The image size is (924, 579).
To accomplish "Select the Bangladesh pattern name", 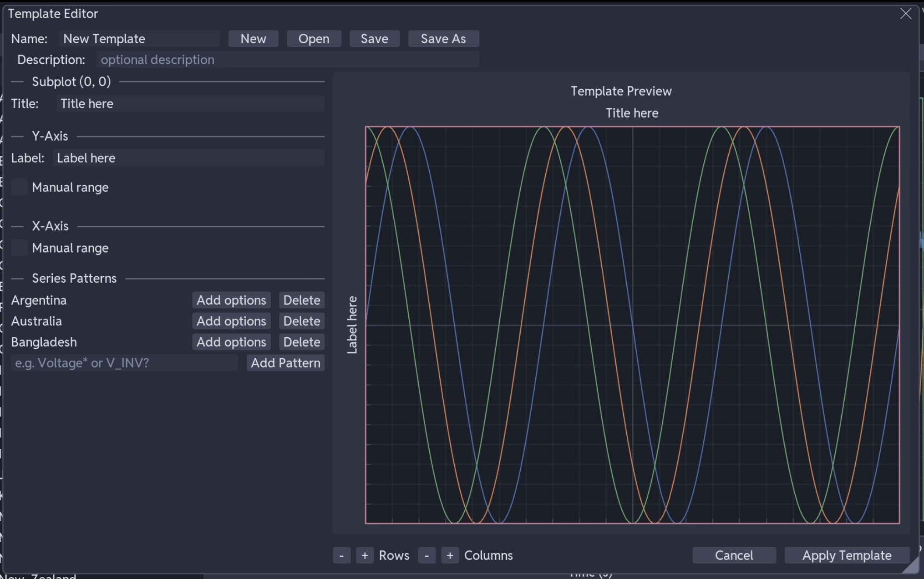I will tap(44, 342).
